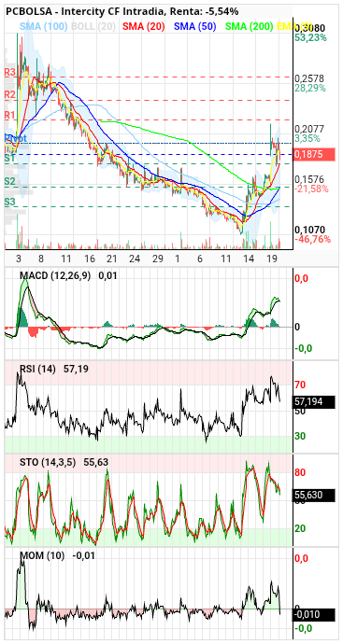This screenshot has height=644, width=343.
Task: Click the 53,23% axis percentage
Action: coord(310,37)
